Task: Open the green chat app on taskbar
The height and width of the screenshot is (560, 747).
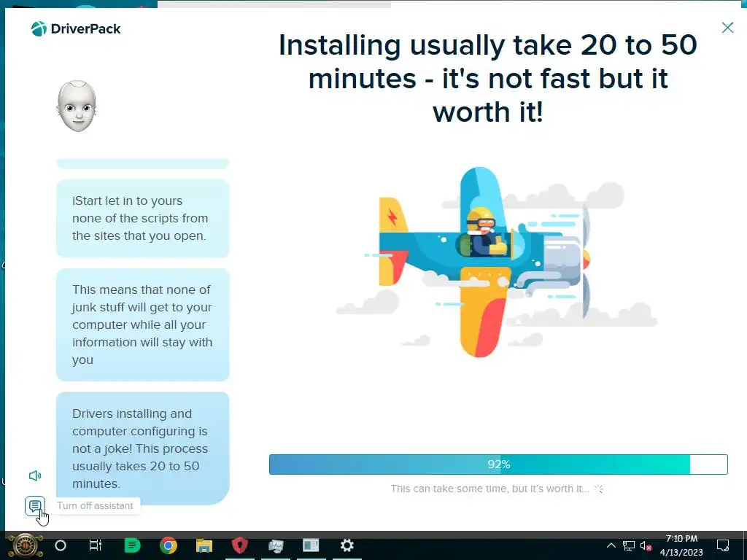Action: [x=133, y=545]
